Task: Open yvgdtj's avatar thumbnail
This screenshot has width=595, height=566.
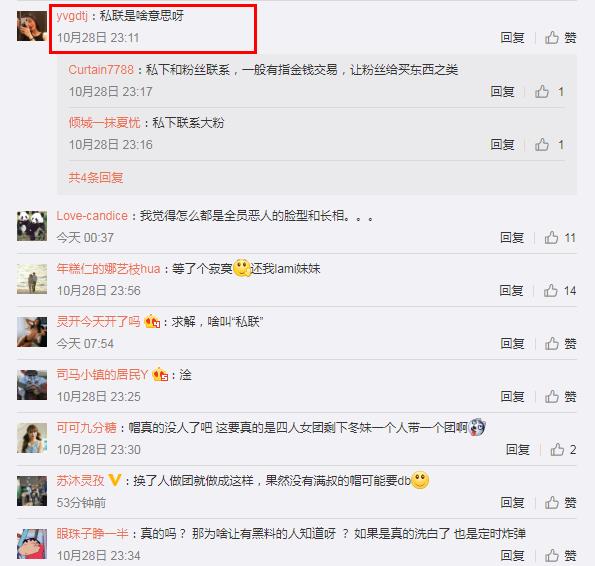Action: click(32, 26)
